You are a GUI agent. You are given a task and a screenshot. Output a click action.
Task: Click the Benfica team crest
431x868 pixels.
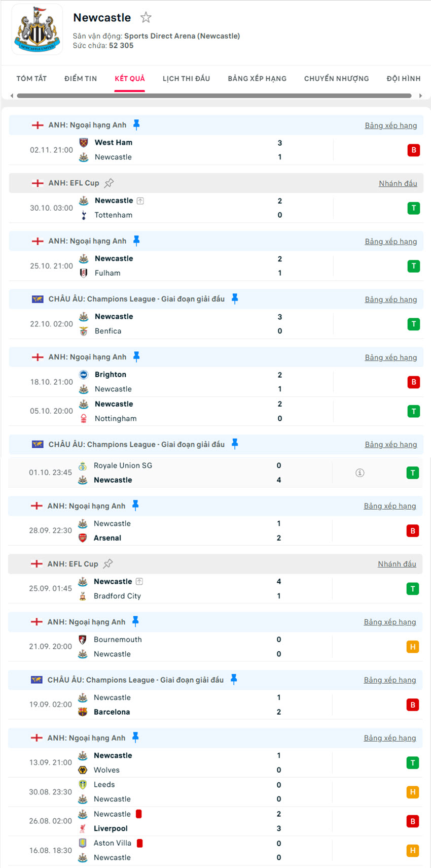84,331
